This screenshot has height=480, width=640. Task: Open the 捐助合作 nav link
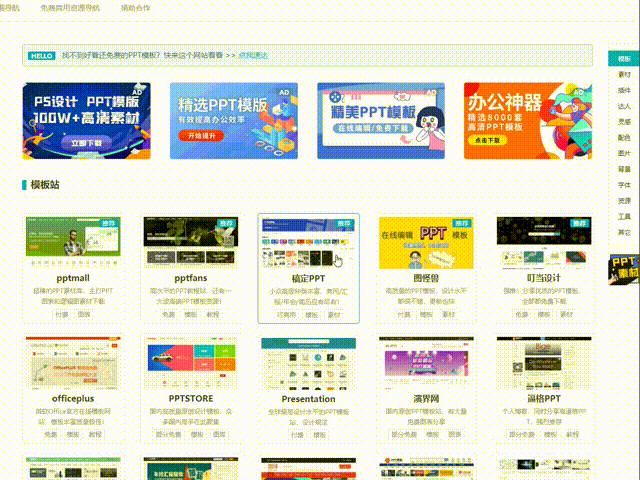(136, 8)
